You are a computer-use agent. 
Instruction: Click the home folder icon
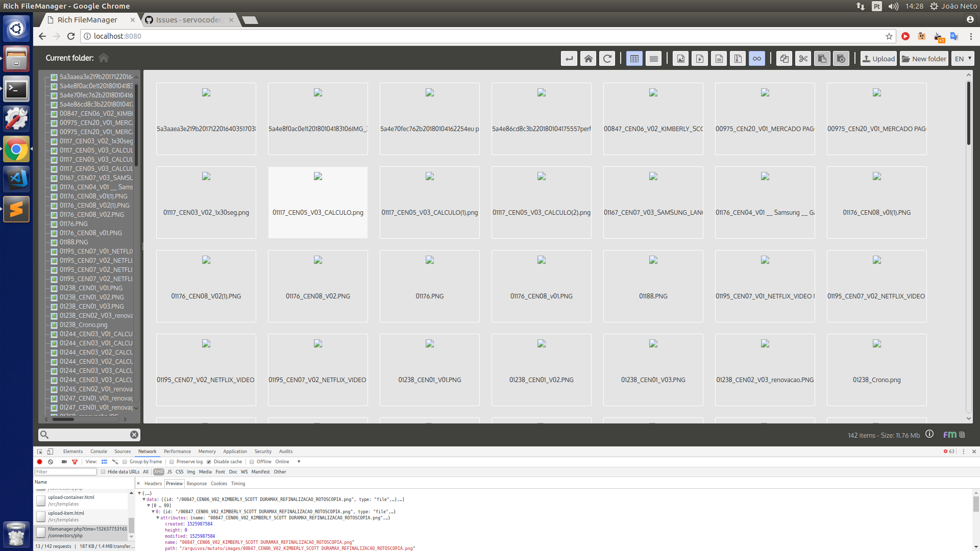click(x=588, y=58)
